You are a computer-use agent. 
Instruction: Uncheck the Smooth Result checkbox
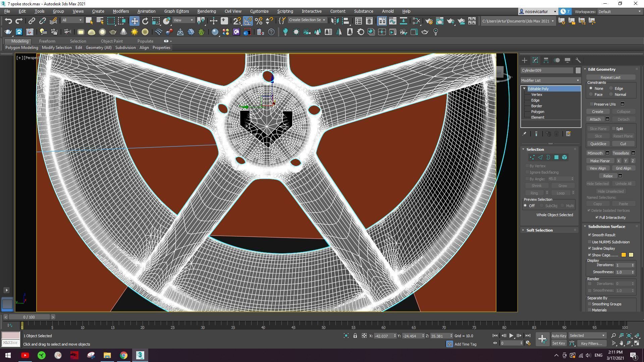pos(590,235)
